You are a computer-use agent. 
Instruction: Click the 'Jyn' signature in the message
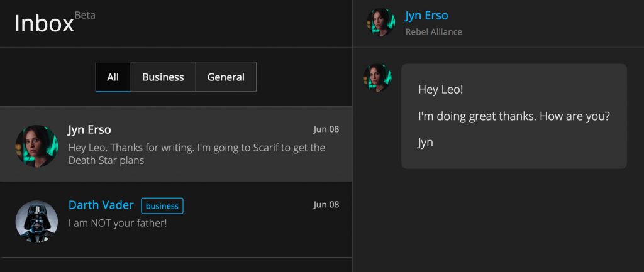(x=426, y=143)
